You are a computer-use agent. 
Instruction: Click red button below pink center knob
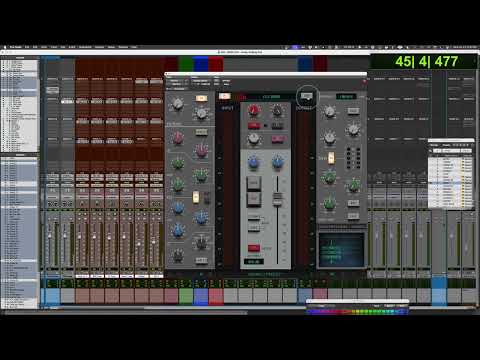pyautogui.click(x=254, y=126)
